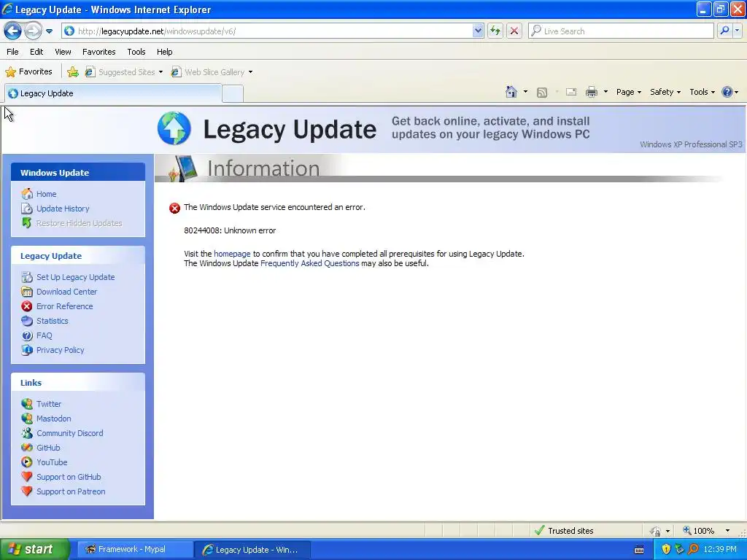Screen dimensions: 747x560
Task: Click the 12:39 PM system clock
Action: coord(720,550)
